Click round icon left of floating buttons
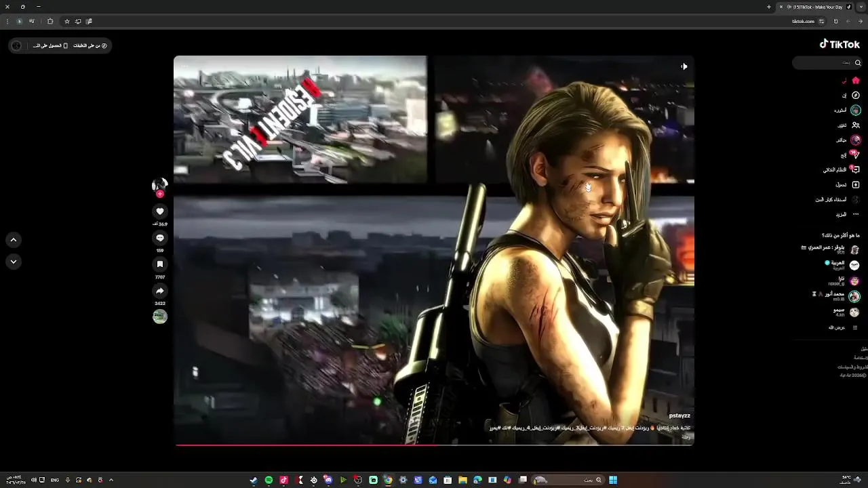The width and height of the screenshot is (868, 488). click(x=16, y=45)
